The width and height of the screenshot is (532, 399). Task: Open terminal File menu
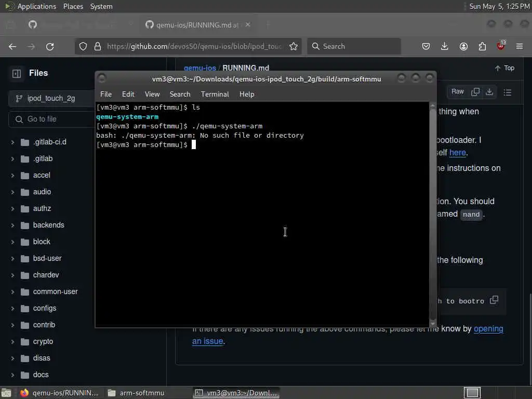click(x=106, y=95)
